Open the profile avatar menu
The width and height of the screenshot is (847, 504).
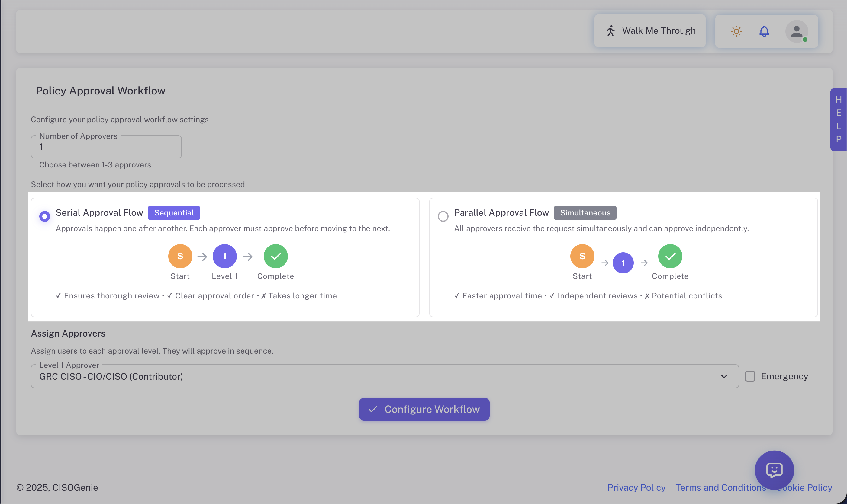tap(797, 31)
